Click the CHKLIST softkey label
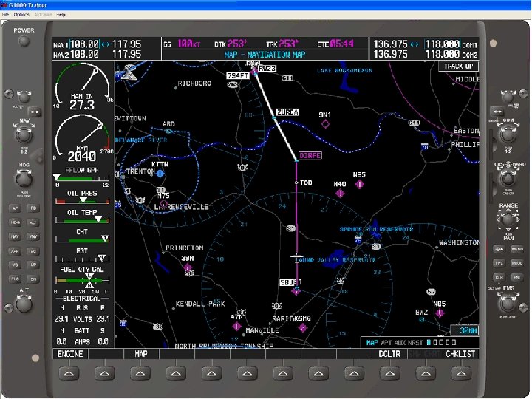 pyautogui.click(x=460, y=354)
